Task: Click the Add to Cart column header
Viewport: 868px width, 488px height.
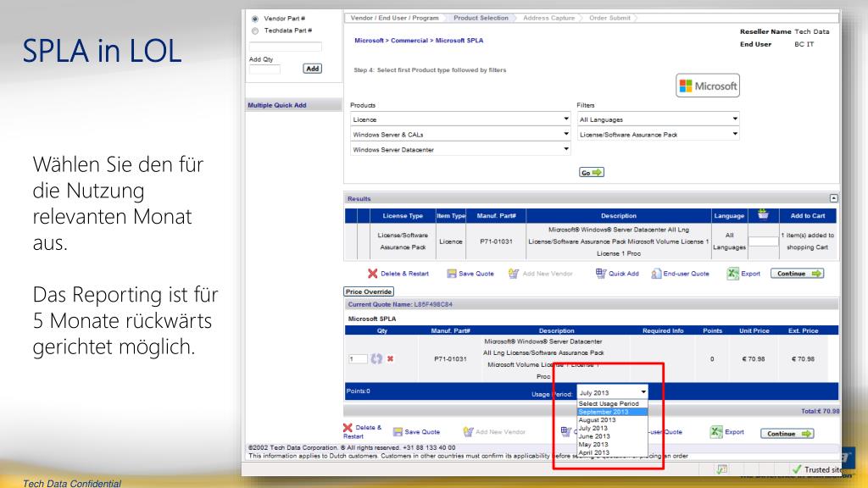Action: [808, 216]
